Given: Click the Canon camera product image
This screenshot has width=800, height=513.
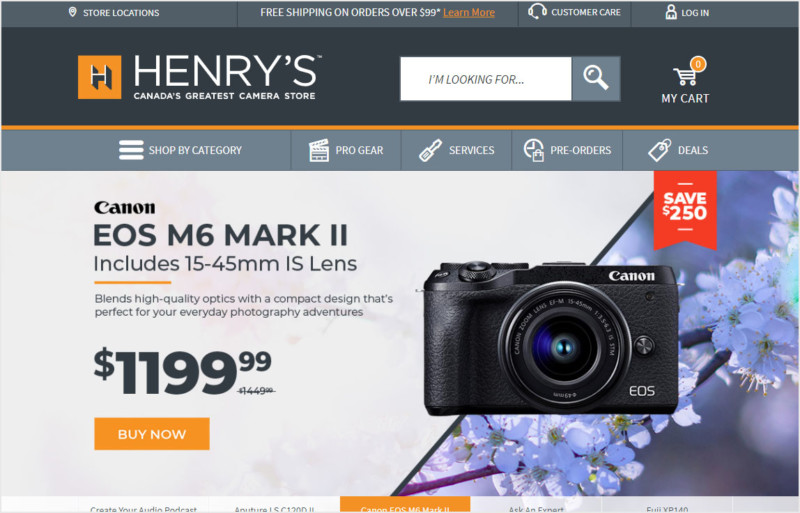Looking at the screenshot, I should point(551,338).
